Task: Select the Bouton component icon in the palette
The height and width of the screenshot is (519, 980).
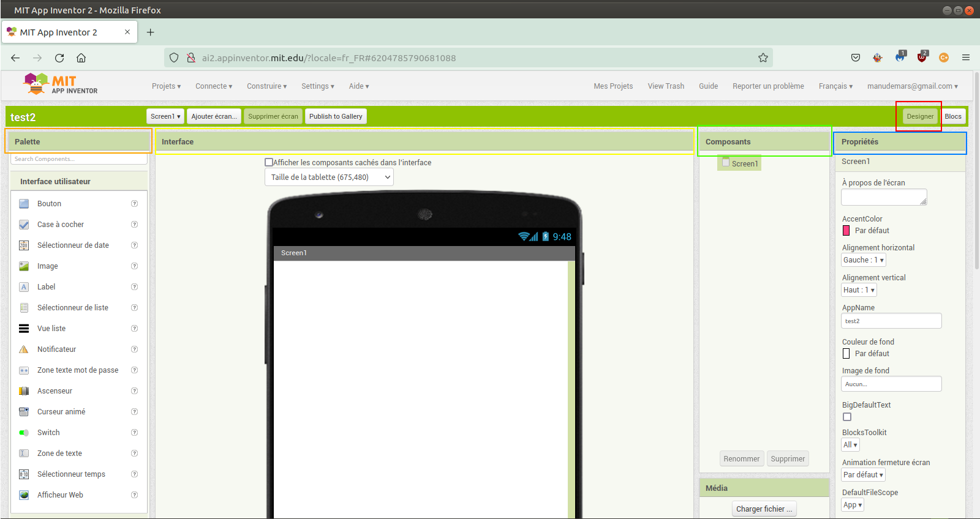Action: (x=24, y=204)
